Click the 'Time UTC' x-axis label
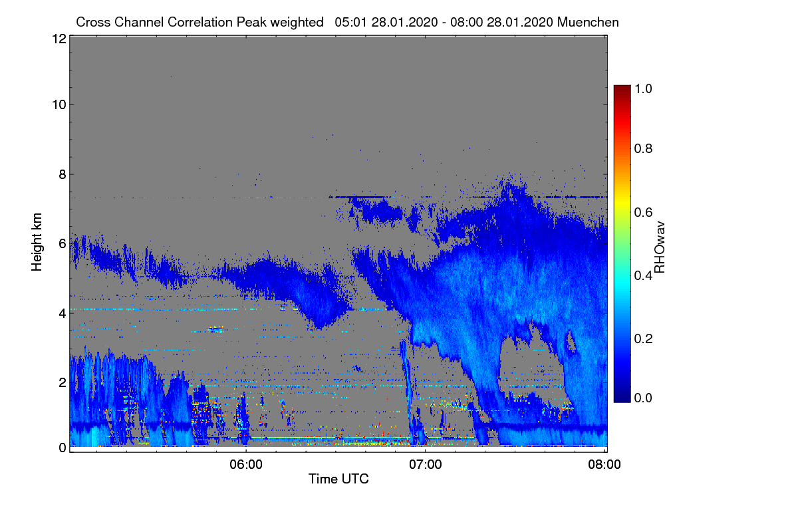This screenshot has width=798, height=532. pos(338,479)
